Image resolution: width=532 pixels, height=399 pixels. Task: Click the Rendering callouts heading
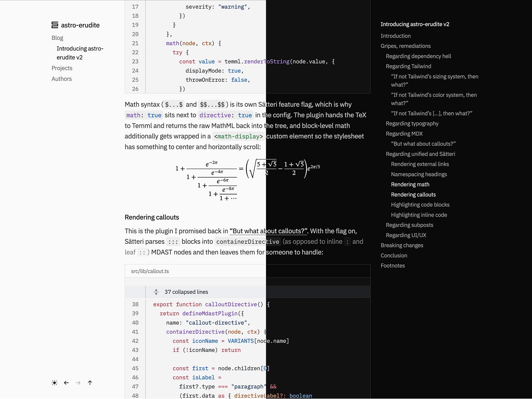[151, 217]
